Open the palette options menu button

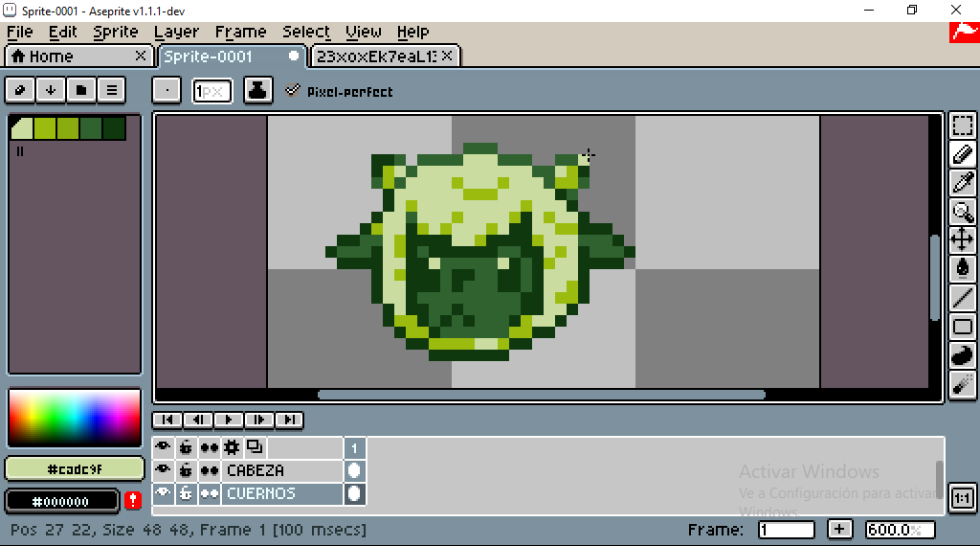(112, 91)
